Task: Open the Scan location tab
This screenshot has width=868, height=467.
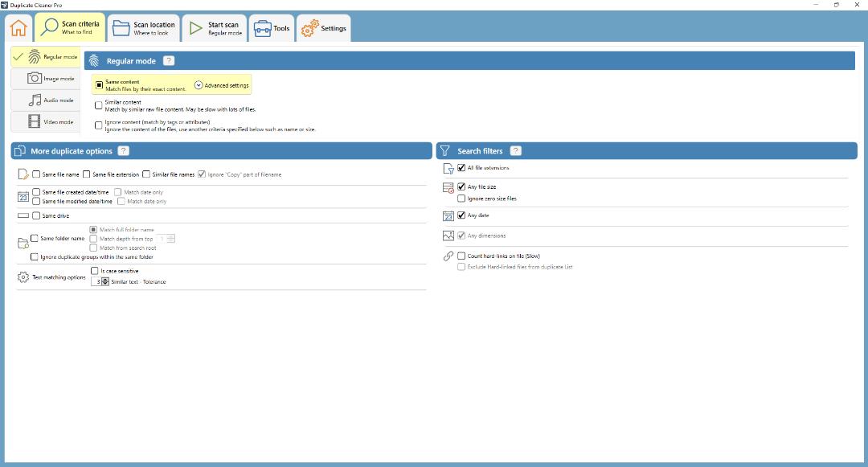Action: click(144, 28)
